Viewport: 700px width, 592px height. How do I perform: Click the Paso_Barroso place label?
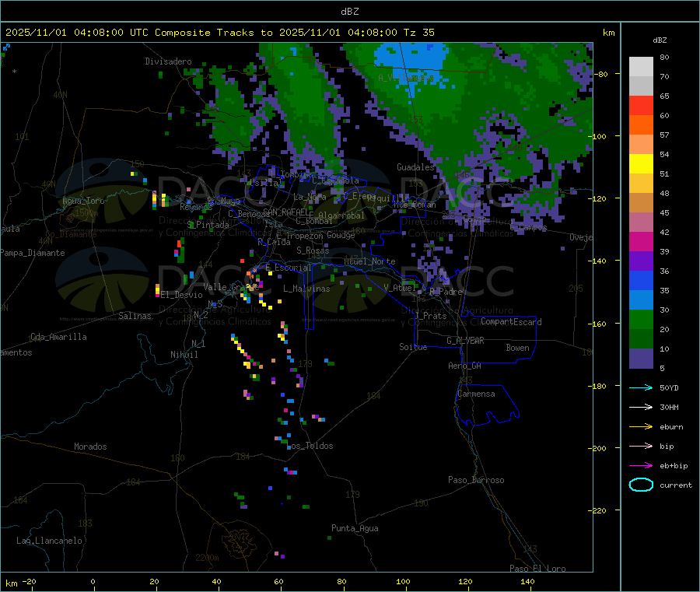(476, 480)
